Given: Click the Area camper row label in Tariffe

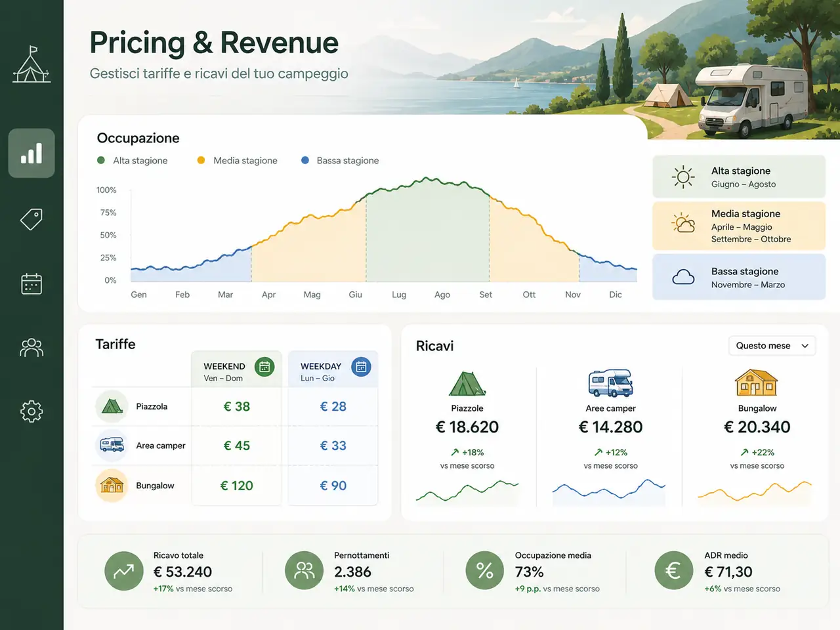Looking at the screenshot, I should coord(161,446).
